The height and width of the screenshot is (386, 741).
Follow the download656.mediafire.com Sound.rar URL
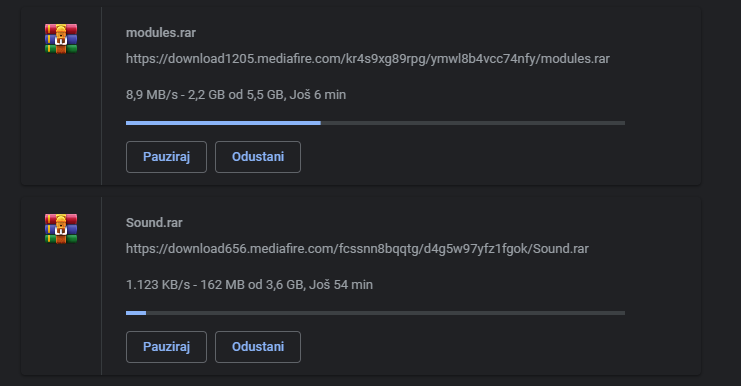[357, 249]
